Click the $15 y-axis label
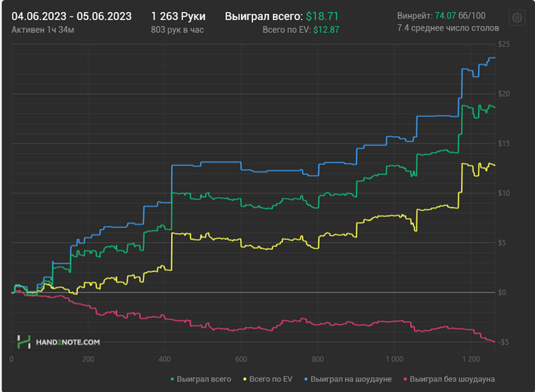The height and width of the screenshot is (392, 535). click(x=504, y=144)
